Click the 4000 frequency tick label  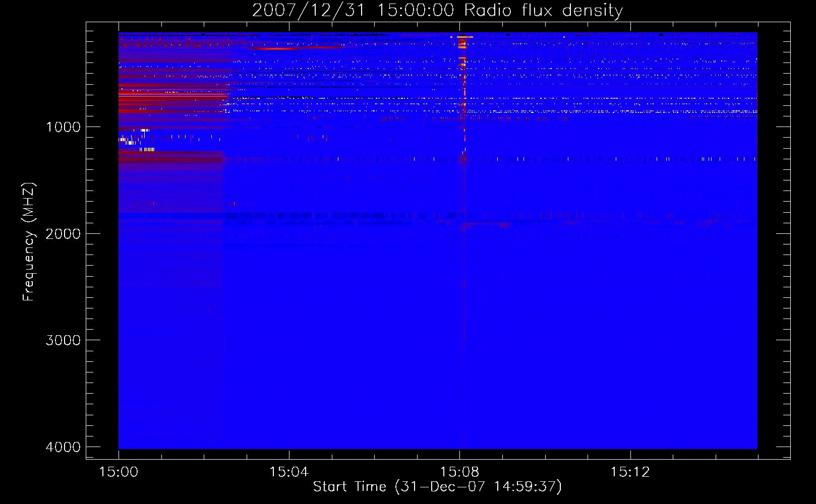(63, 447)
